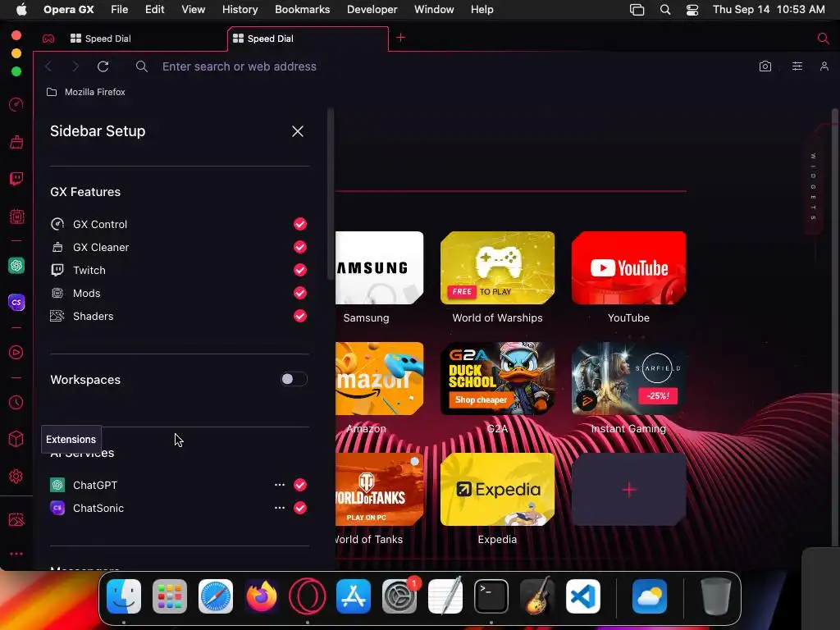
Task: Enable the Workspaces switch
Action: click(x=294, y=379)
